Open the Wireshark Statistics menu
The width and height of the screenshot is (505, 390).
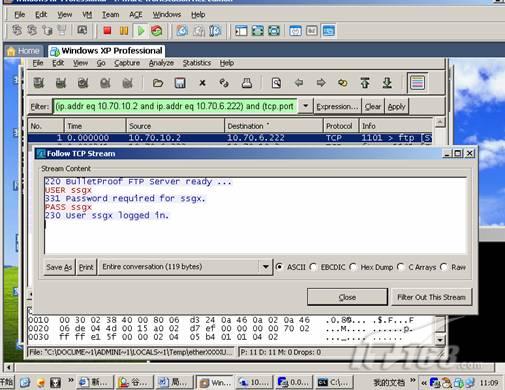[197, 63]
